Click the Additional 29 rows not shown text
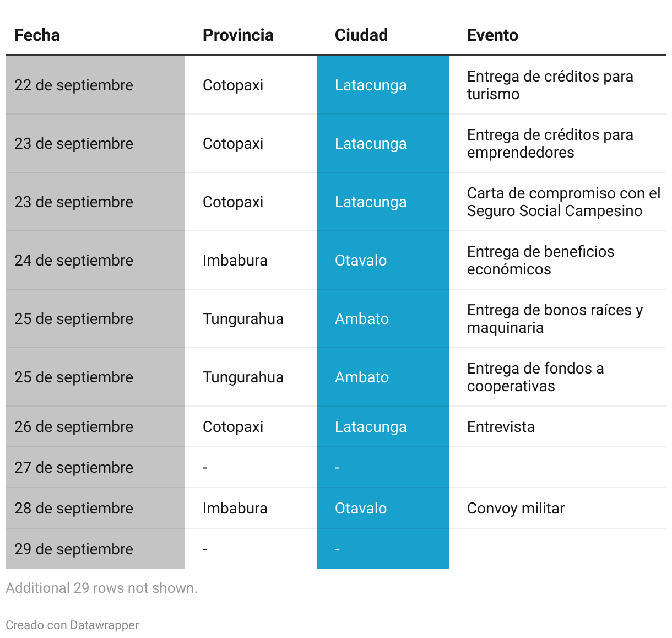672x638 pixels. (101, 588)
